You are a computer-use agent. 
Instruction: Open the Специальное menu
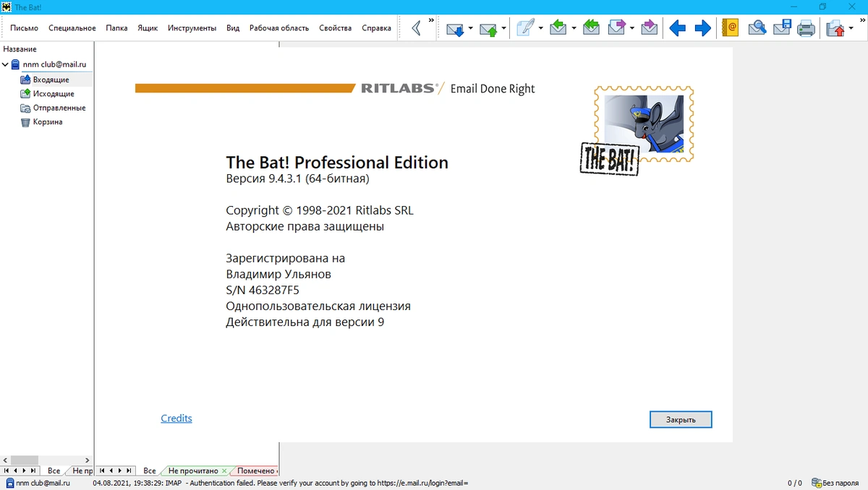[x=72, y=28]
